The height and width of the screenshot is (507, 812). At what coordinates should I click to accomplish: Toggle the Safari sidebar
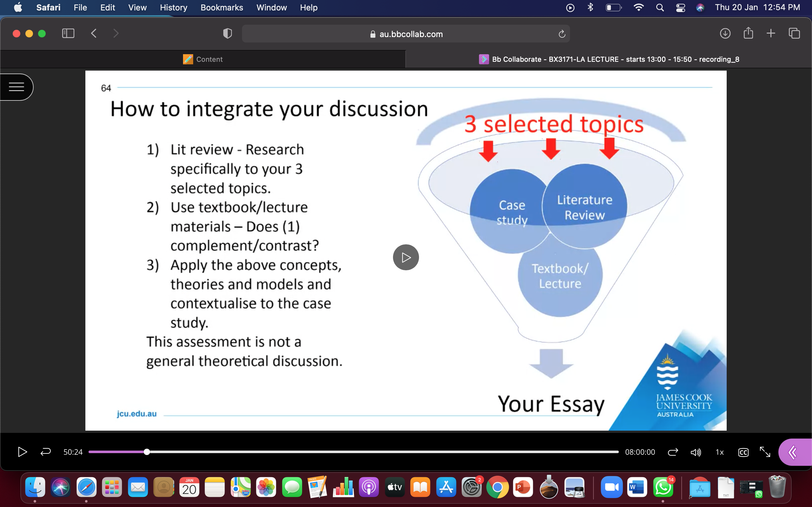coord(68,34)
